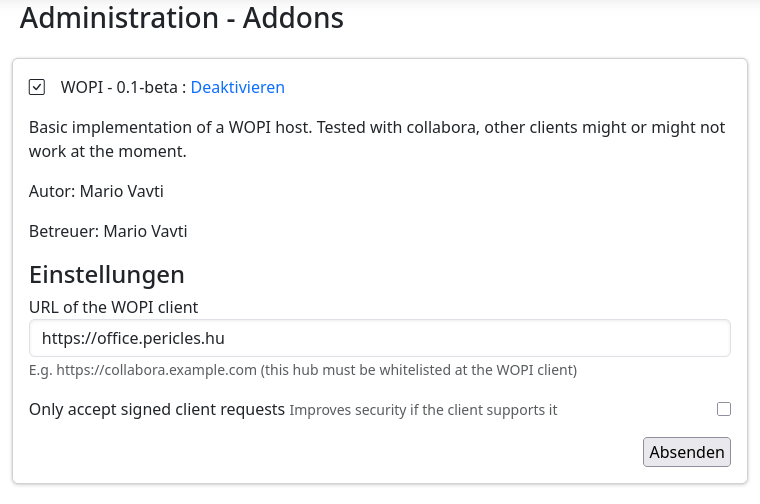Click the Administration - Addons page heading

pyautogui.click(x=181, y=17)
